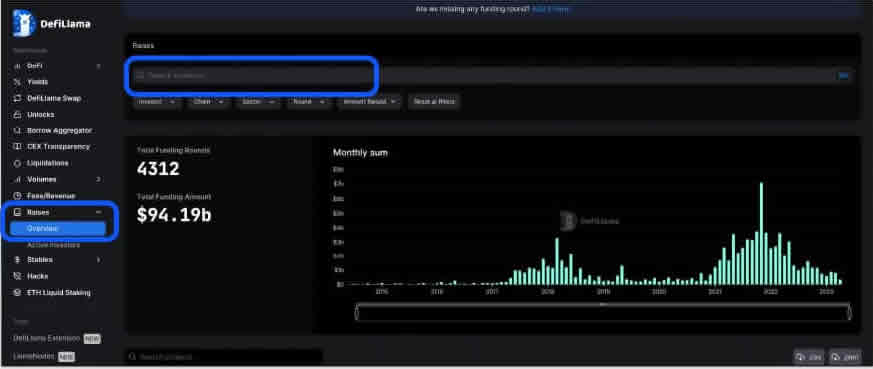873x369 pixels.
Task: Open DefiLlama Swap in the sidebar
Action: [53, 98]
